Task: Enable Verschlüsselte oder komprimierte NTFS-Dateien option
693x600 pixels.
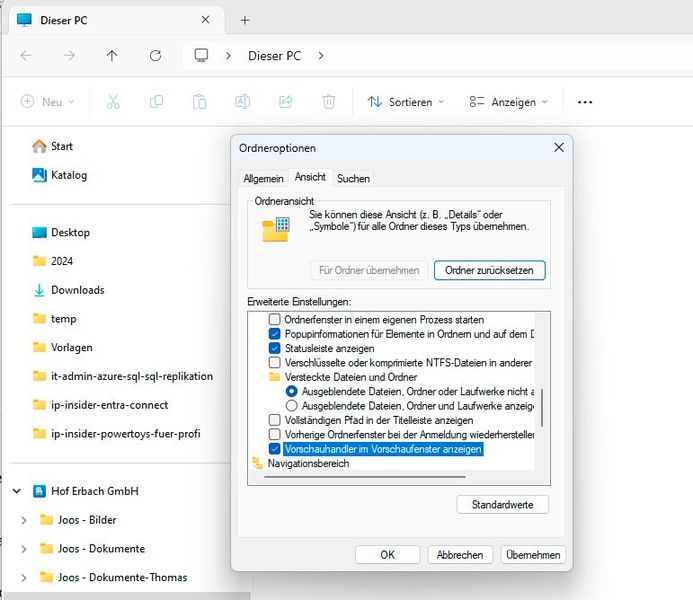Action: (274, 363)
